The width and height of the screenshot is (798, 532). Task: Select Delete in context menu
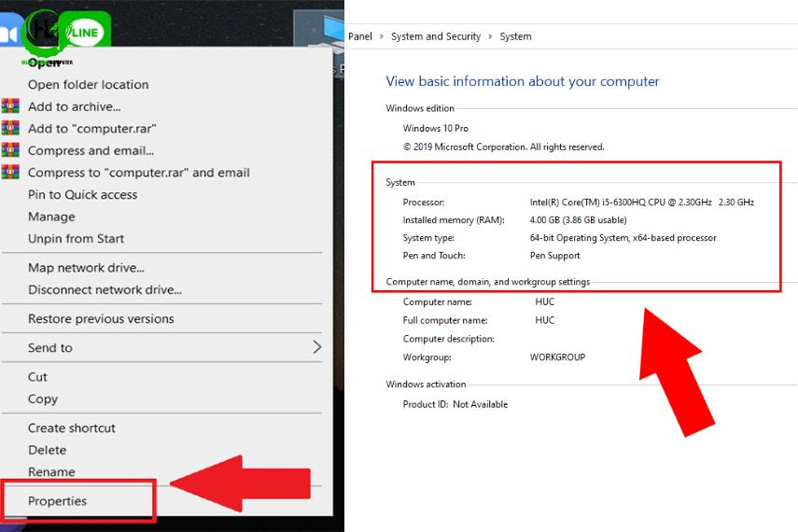point(48,450)
